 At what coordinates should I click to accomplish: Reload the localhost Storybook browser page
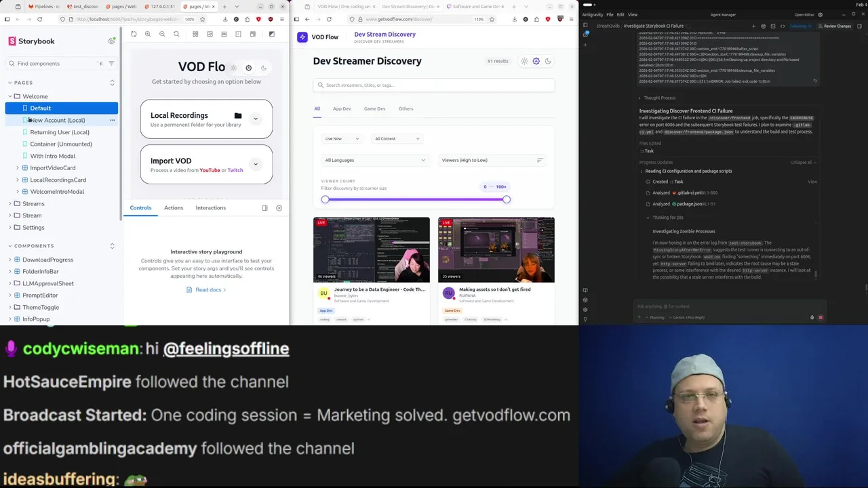pos(39,19)
